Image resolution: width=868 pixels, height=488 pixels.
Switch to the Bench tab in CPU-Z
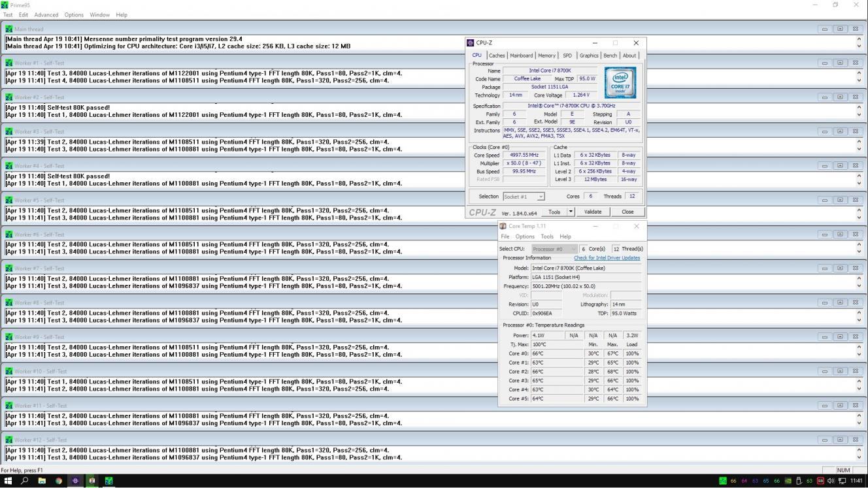610,56
